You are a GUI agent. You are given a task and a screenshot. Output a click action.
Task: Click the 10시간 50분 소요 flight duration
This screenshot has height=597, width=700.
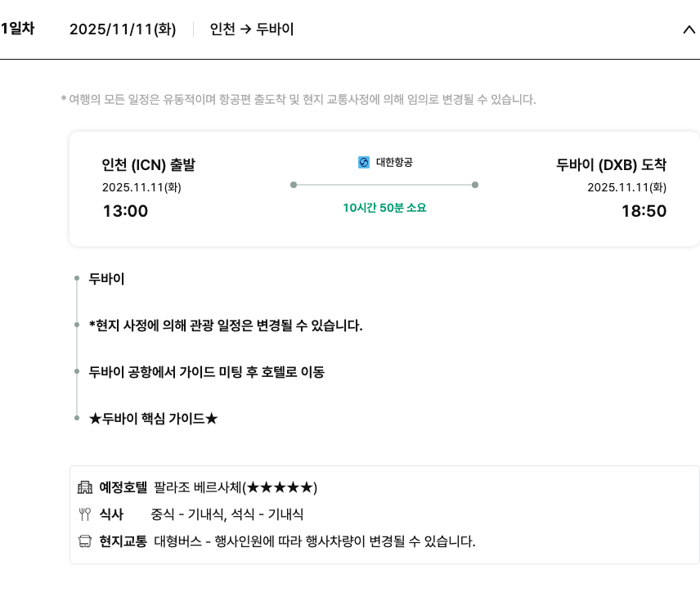[384, 208]
